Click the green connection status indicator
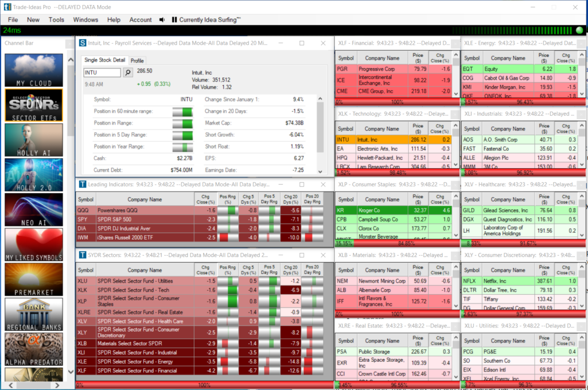 coord(579,30)
